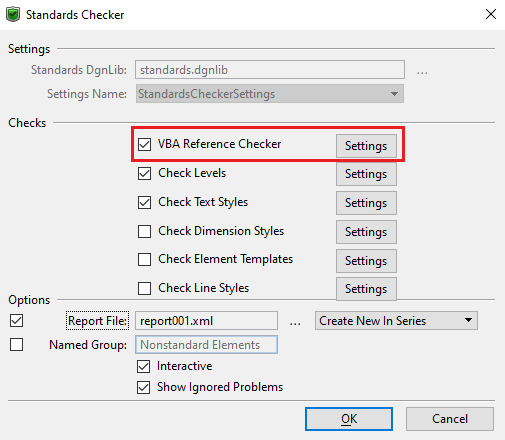Open Settings for Check Dimension Styles
The height and width of the screenshot is (440, 505).
tap(366, 232)
